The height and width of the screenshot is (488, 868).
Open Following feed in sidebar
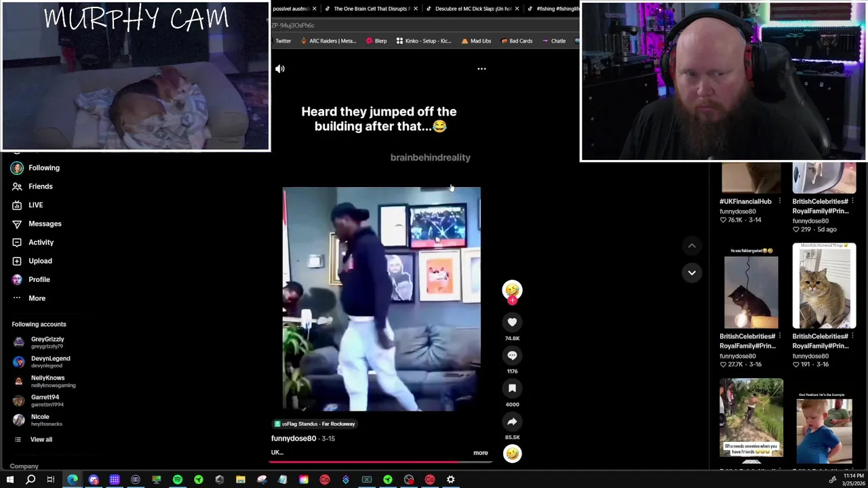tap(35, 167)
